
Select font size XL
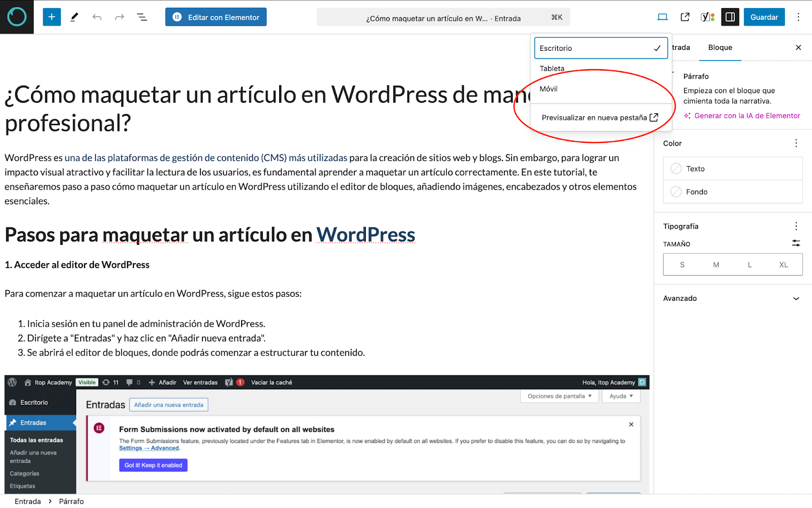pyautogui.click(x=784, y=265)
